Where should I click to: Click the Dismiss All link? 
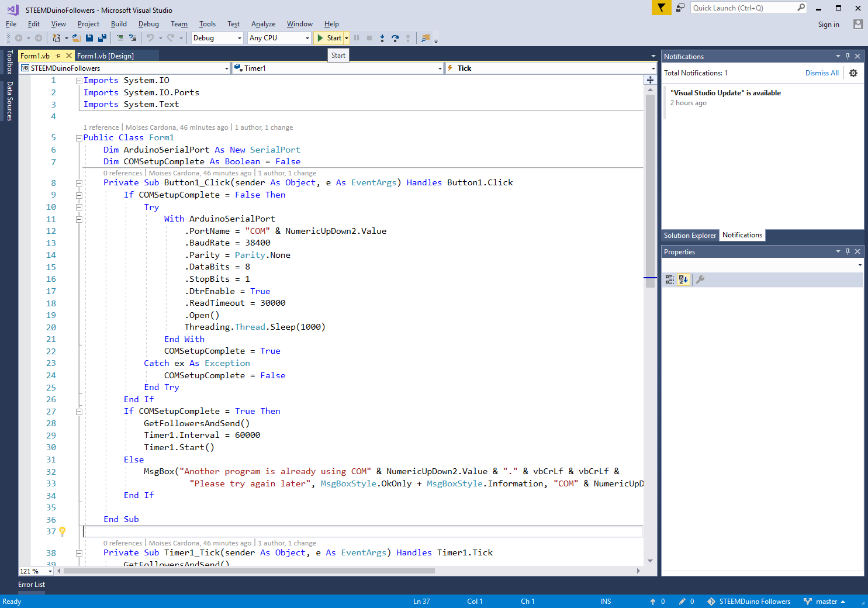pos(821,73)
